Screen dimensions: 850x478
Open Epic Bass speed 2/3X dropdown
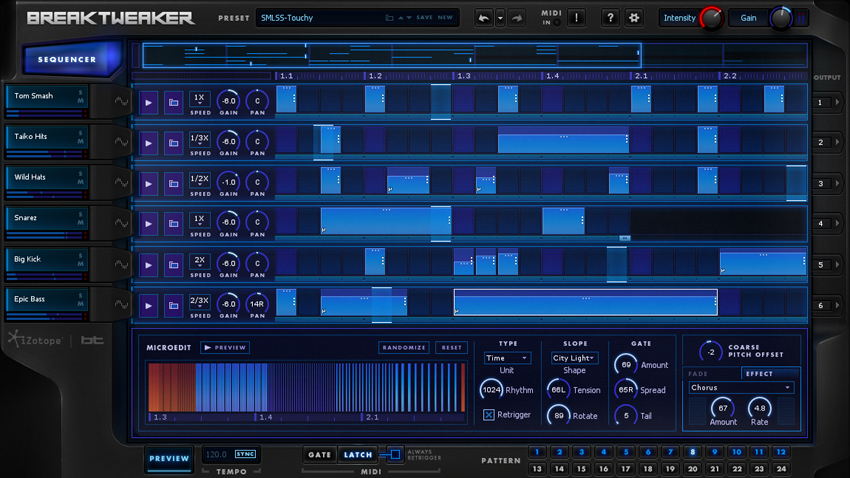tap(199, 302)
